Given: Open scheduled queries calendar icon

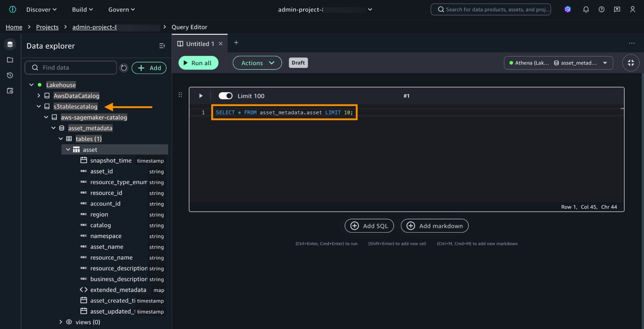Looking at the screenshot, I should (10, 90).
